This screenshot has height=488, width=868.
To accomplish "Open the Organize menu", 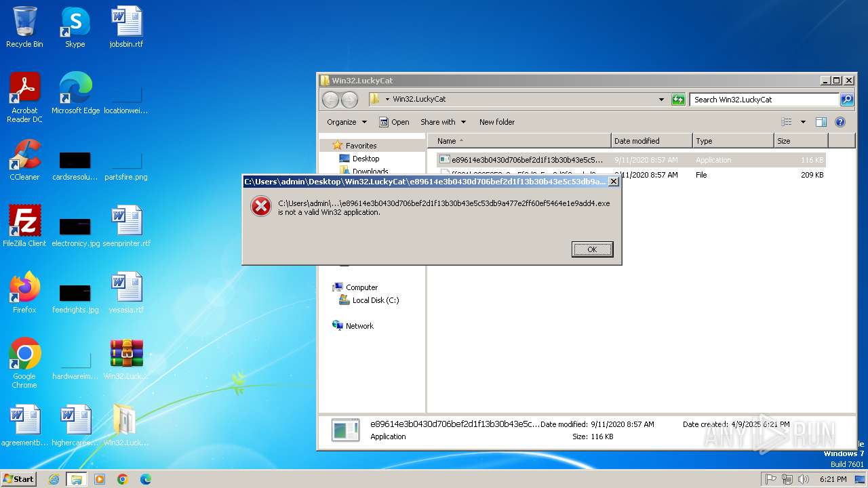I will click(347, 122).
